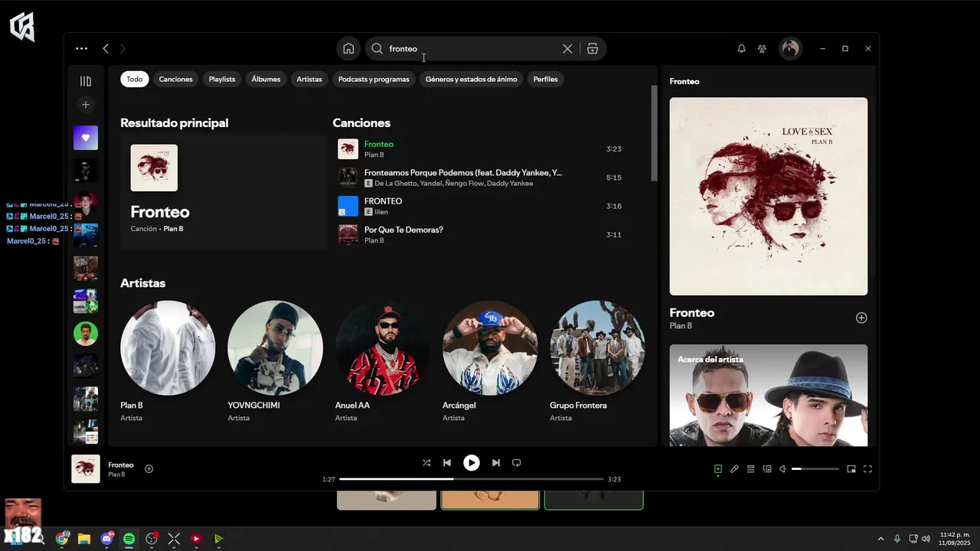Clear the search field with X

point(567,48)
